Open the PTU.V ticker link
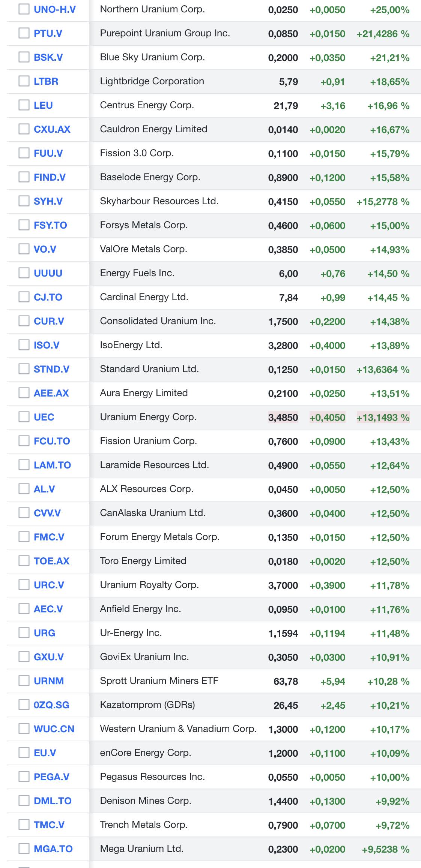The image size is (421, 868). click(48, 34)
